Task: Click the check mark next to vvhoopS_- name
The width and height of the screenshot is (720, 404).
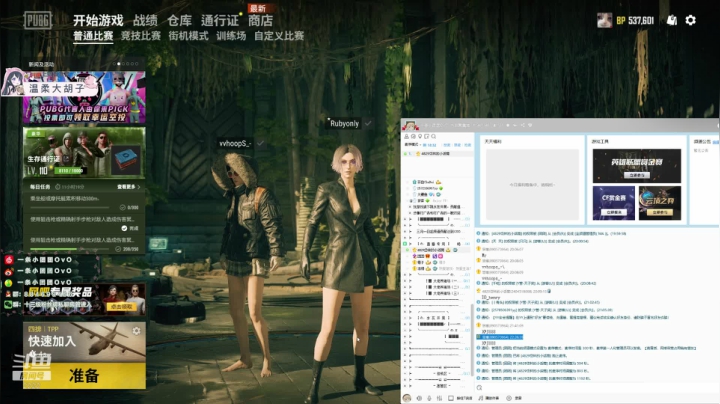Action: coord(260,143)
